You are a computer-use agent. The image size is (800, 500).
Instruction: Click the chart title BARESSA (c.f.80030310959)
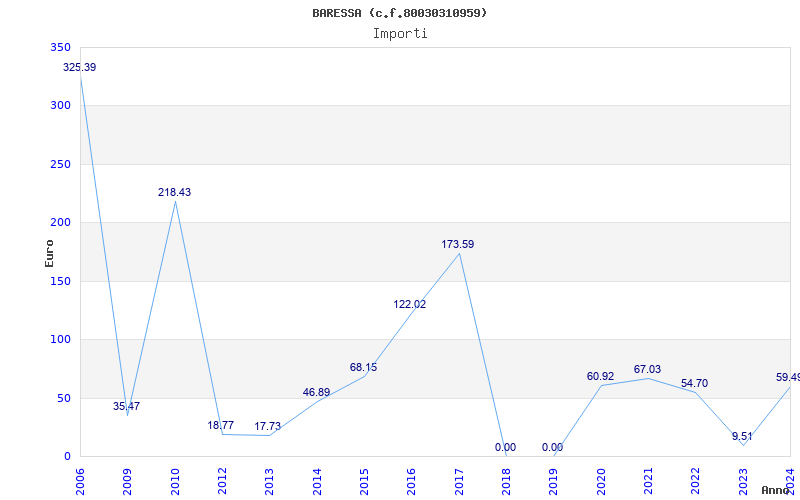click(x=399, y=13)
